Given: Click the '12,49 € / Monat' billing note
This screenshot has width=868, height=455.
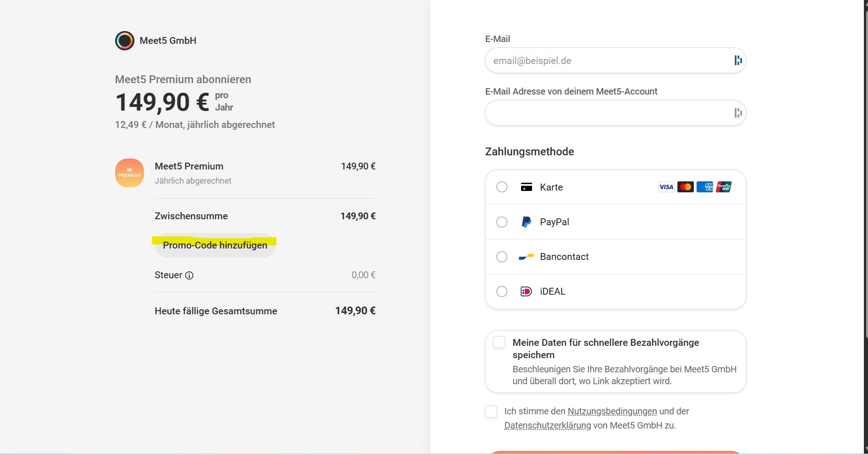Looking at the screenshot, I should [195, 125].
